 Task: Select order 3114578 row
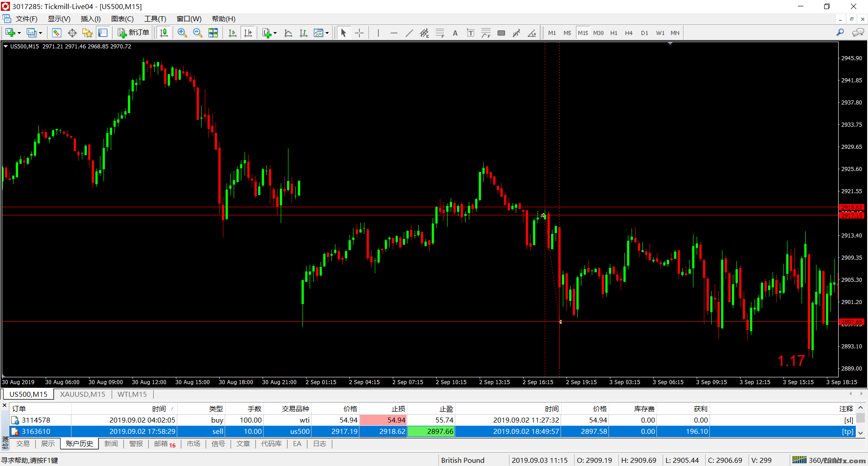[432, 420]
